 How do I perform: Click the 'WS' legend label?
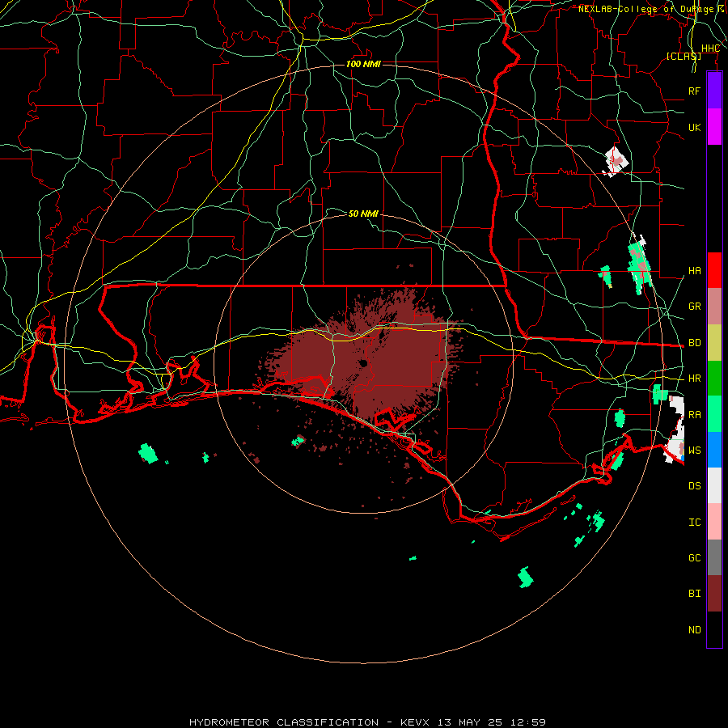(x=694, y=451)
